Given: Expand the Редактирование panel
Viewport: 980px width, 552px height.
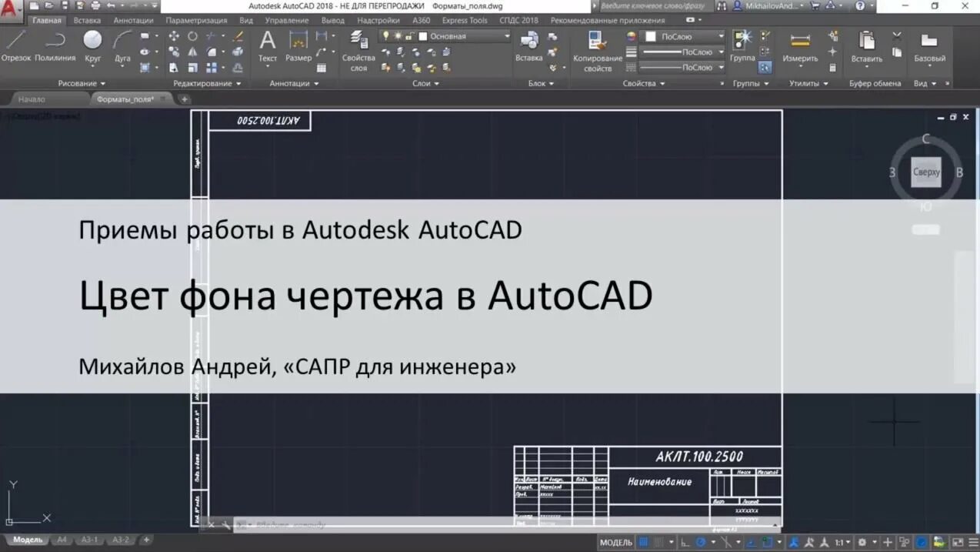Looking at the screenshot, I should [x=207, y=83].
